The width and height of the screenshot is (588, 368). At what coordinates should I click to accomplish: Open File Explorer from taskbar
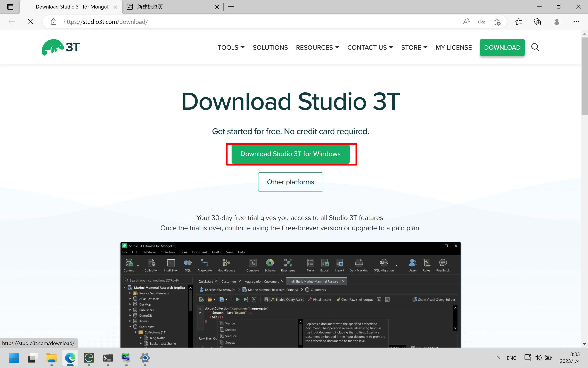pos(51,358)
